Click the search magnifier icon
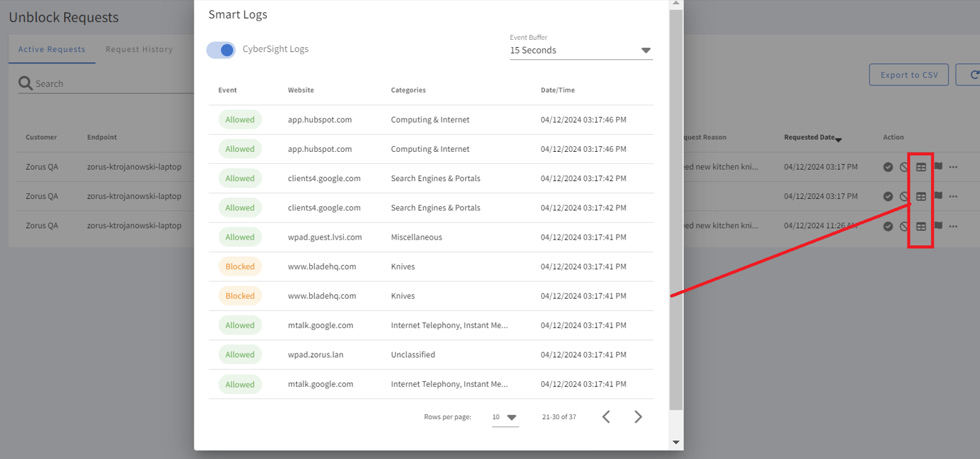 26,83
